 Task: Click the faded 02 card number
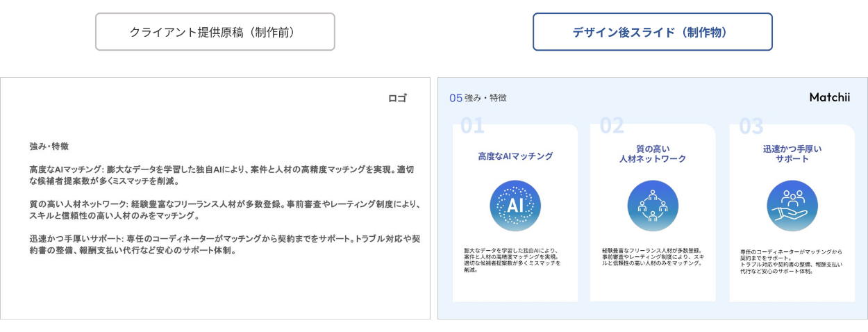(612, 126)
